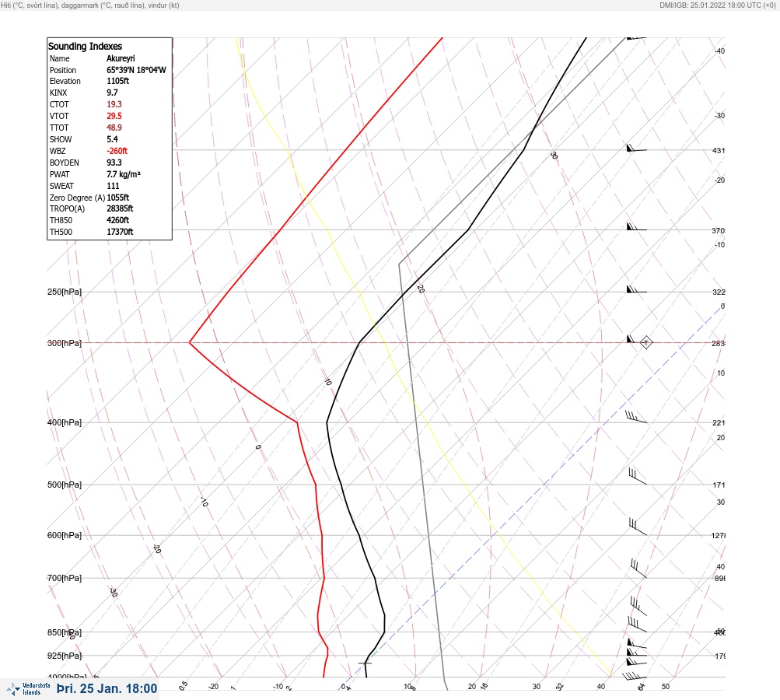The image size is (780, 700).
Task: Click the Zero Degree value 1055ft
Action: tap(118, 197)
